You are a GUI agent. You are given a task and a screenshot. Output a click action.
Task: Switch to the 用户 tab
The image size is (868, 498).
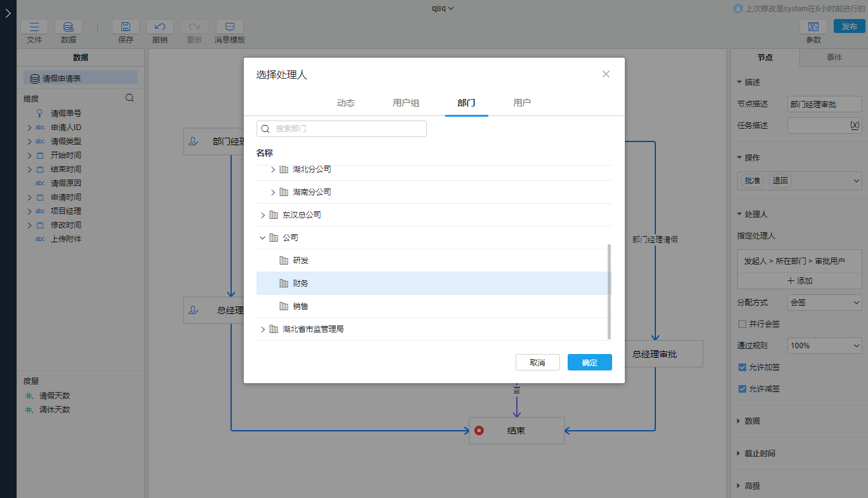(x=522, y=103)
